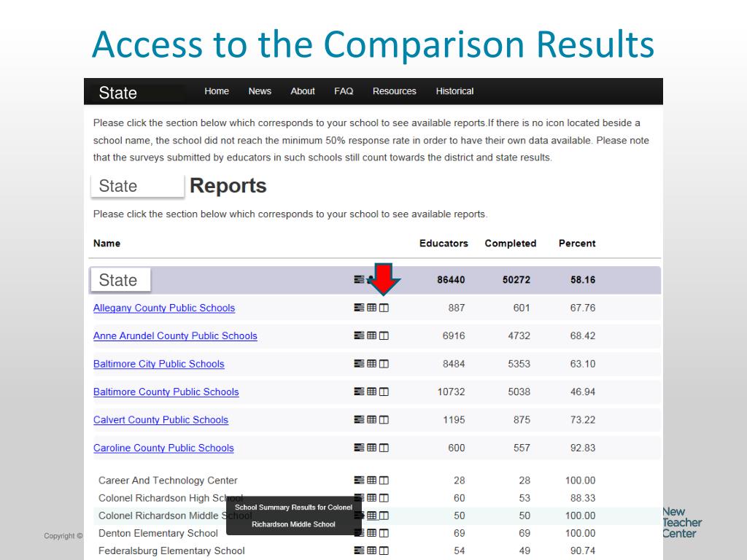Open the News menu item
747x560 pixels.
tap(260, 91)
